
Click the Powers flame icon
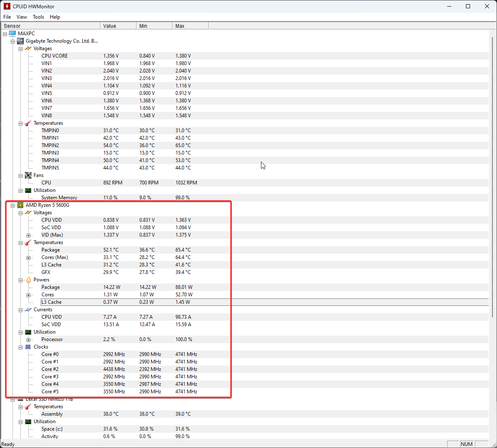pyautogui.click(x=28, y=280)
